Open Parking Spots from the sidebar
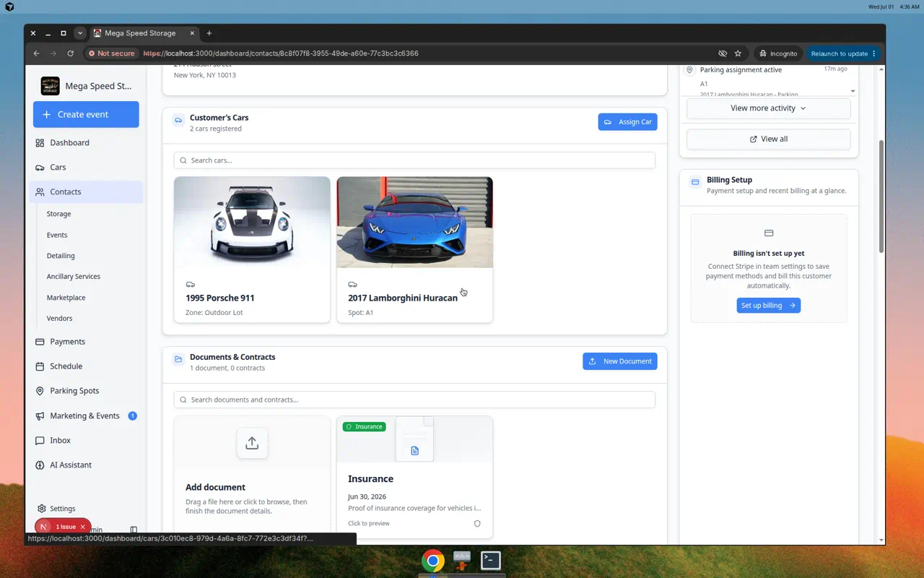The image size is (924, 578). 86,391
